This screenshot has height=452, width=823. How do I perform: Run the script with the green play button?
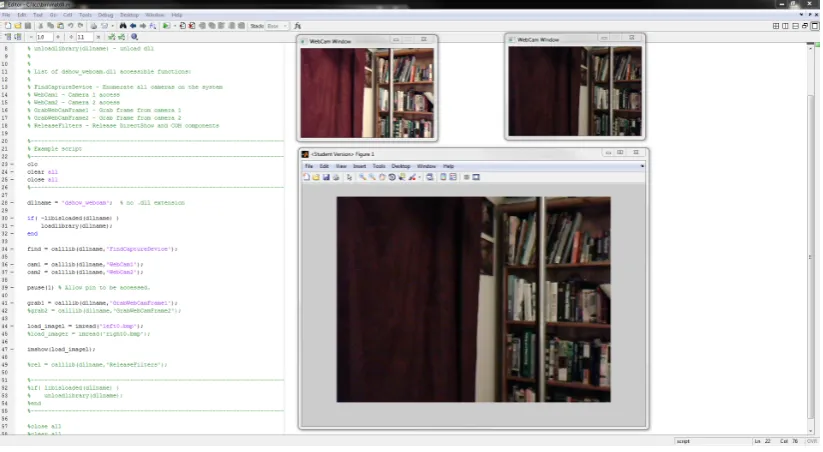[166, 26]
